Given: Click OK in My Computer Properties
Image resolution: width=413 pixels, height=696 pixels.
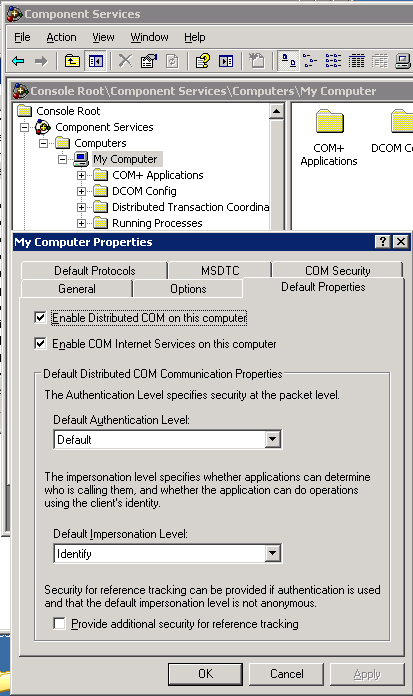Looking at the screenshot, I should 205,674.
